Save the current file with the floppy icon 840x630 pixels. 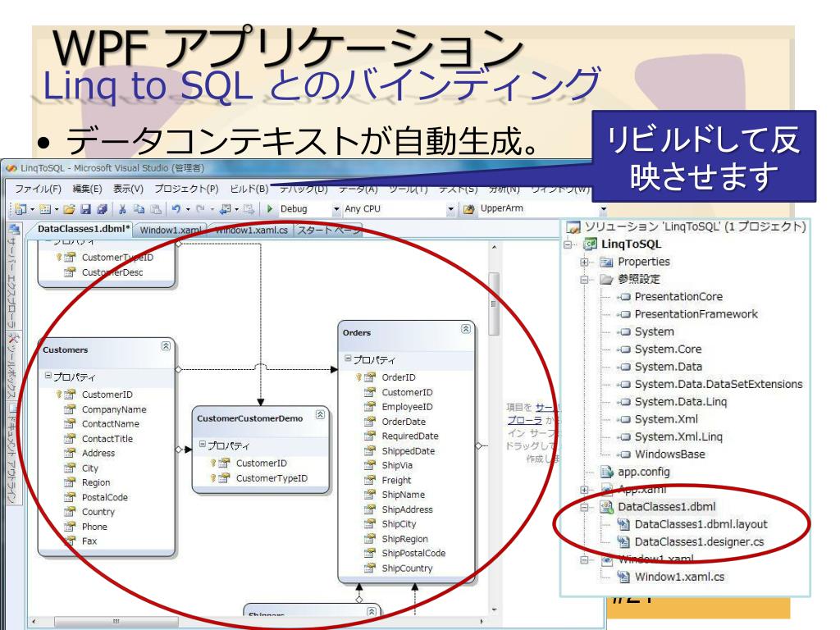point(85,209)
